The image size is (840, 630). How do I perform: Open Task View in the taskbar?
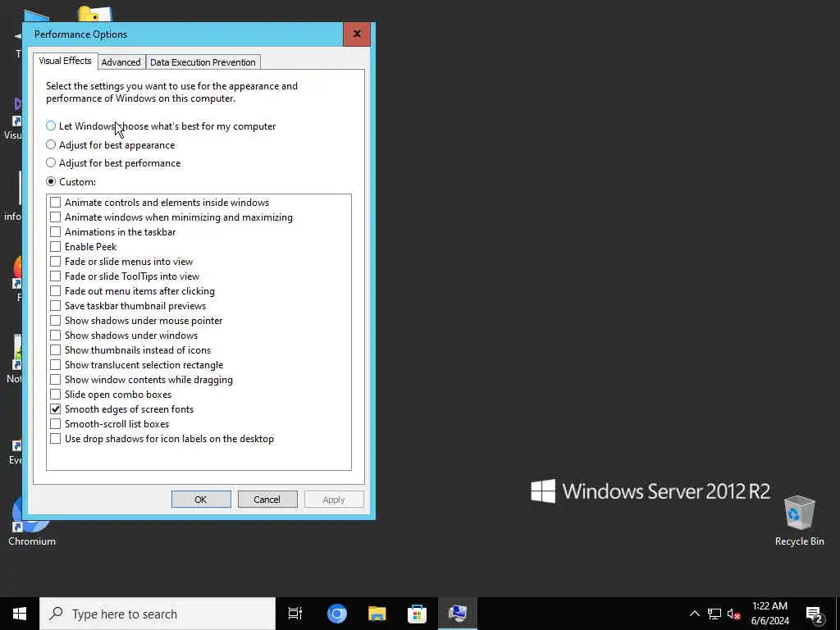(x=295, y=614)
